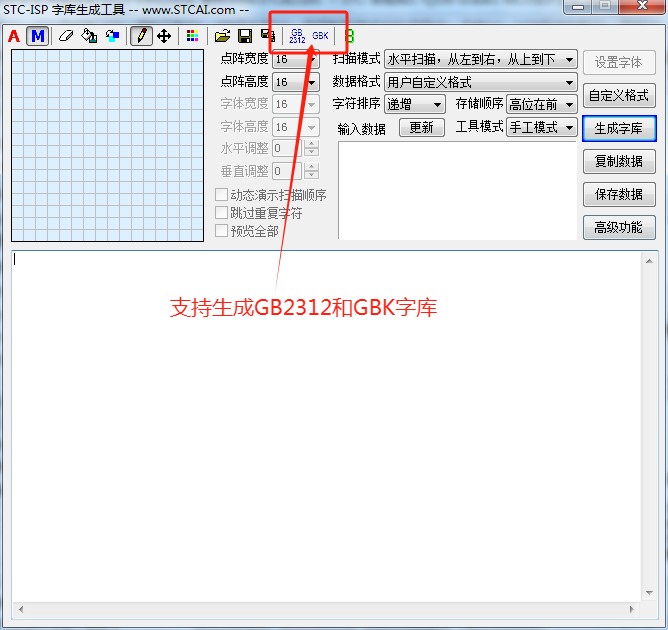Click the 设置字体 button
This screenshot has width=668, height=630.
pos(619,62)
